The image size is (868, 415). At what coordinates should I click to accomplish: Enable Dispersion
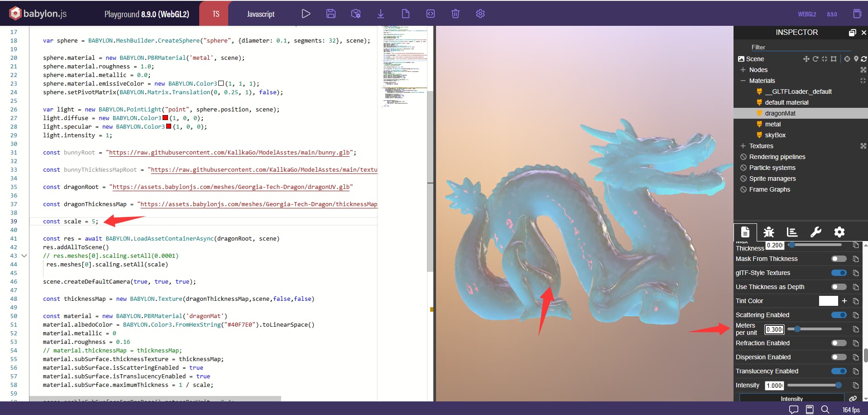click(839, 357)
